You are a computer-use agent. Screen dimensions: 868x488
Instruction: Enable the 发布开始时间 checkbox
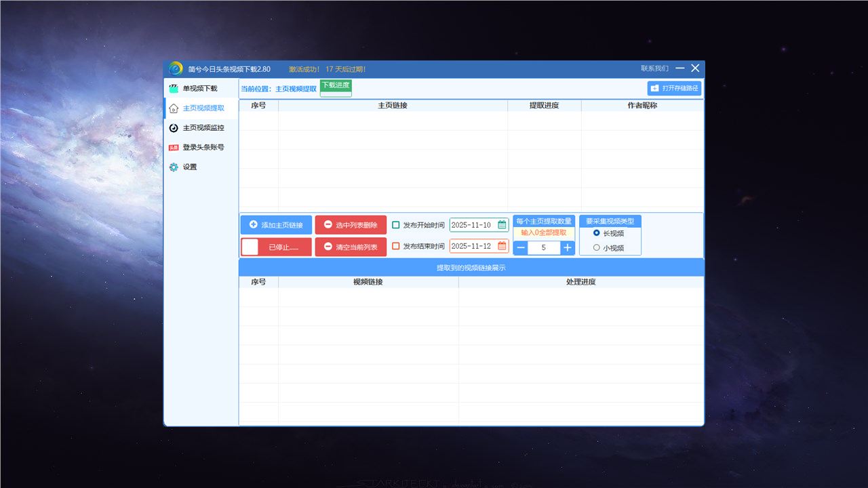[x=396, y=225]
